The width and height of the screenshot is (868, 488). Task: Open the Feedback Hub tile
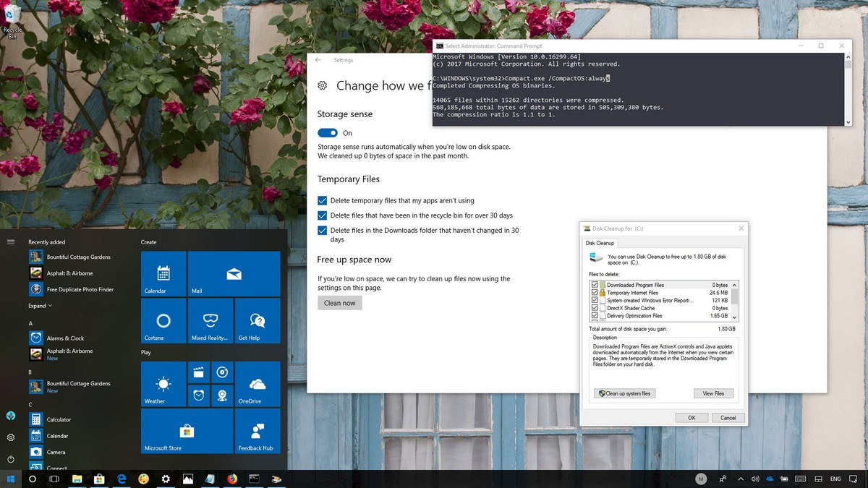pos(258,431)
